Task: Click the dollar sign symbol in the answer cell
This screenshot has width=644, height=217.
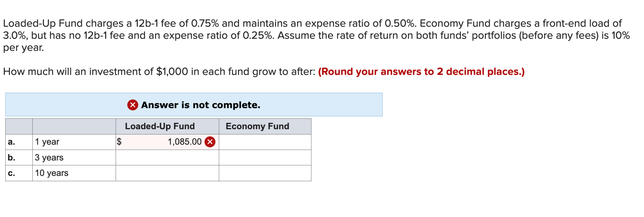Action: [x=119, y=142]
